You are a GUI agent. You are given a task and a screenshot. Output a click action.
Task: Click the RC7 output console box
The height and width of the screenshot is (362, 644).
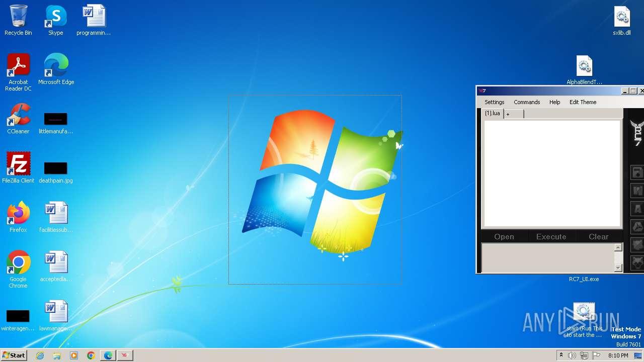pos(548,258)
